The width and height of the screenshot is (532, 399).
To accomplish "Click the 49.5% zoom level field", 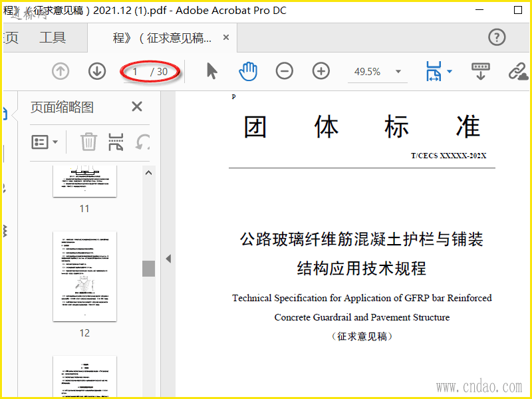I will click(x=368, y=72).
